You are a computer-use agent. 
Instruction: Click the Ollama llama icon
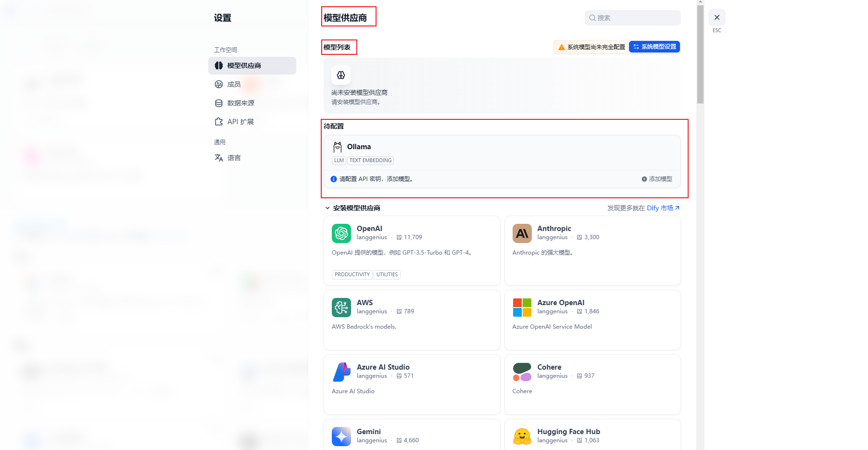[338, 147]
